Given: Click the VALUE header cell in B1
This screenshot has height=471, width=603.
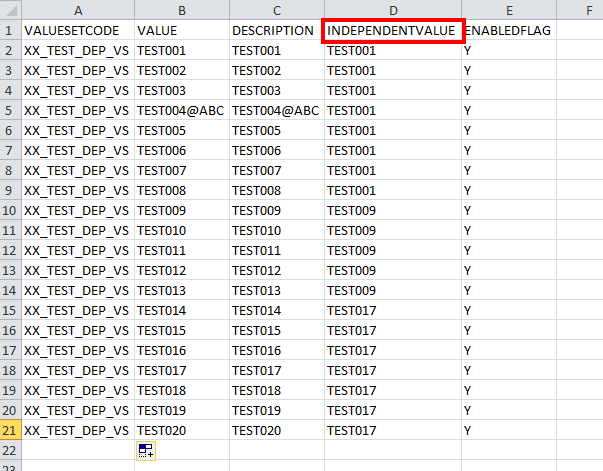Looking at the screenshot, I should pos(182,30).
